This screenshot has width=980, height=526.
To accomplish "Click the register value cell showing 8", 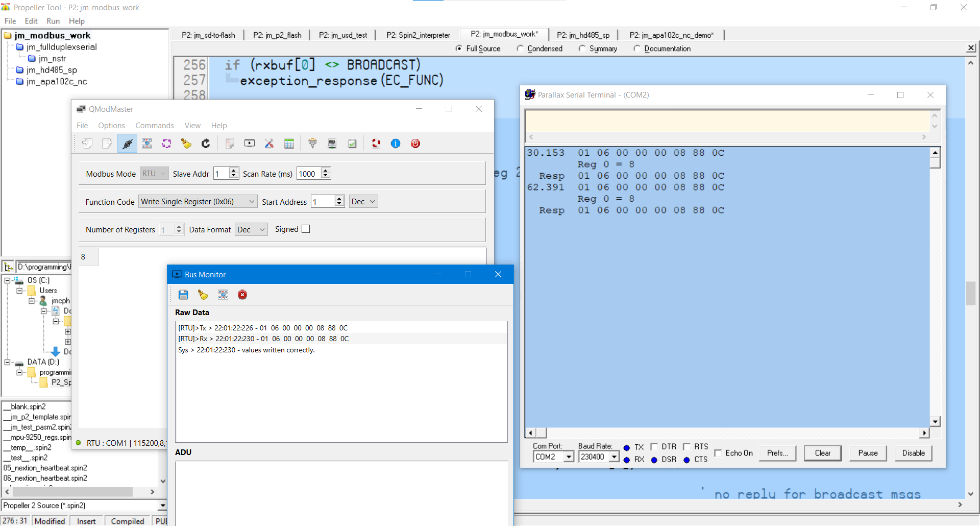I will pos(89,257).
